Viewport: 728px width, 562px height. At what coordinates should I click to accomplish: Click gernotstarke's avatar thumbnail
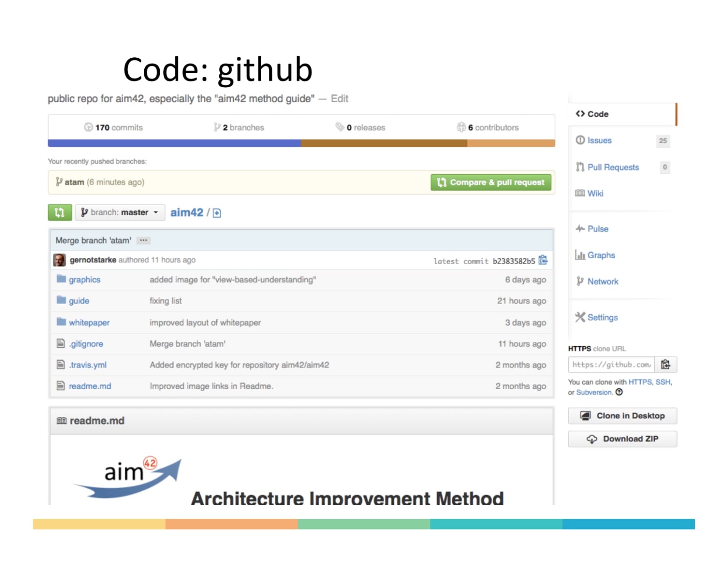[x=60, y=260]
